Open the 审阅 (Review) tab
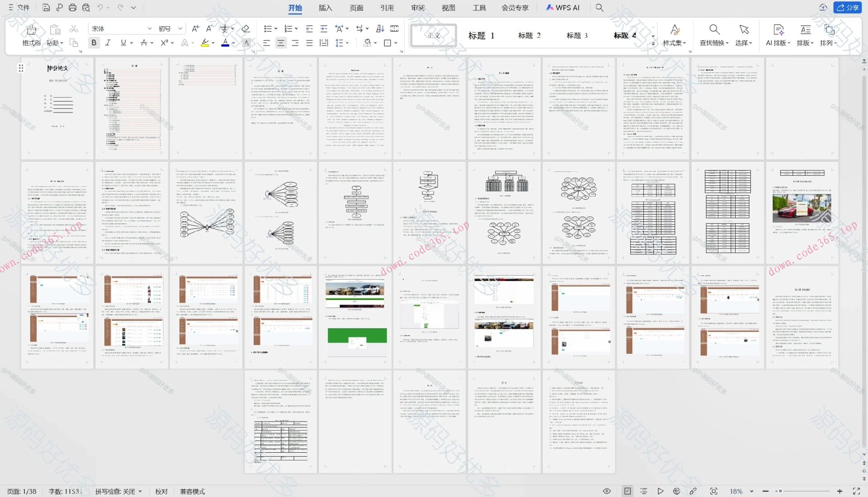 point(418,7)
